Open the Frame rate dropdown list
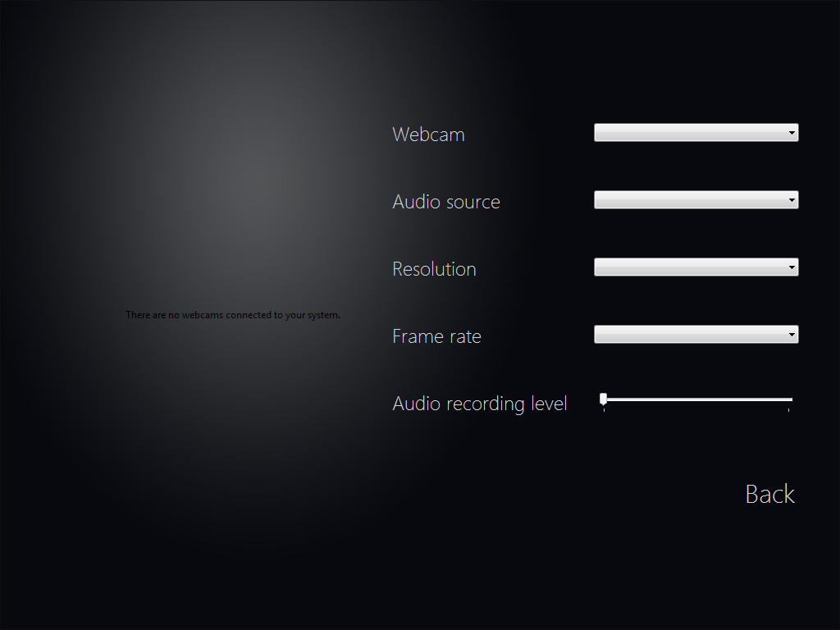 (x=696, y=335)
